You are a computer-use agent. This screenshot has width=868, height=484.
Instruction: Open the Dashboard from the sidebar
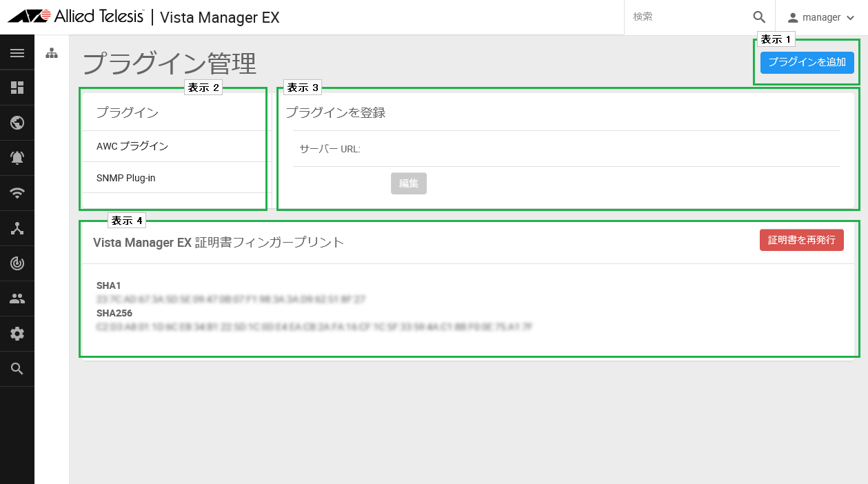tap(17, 88)
